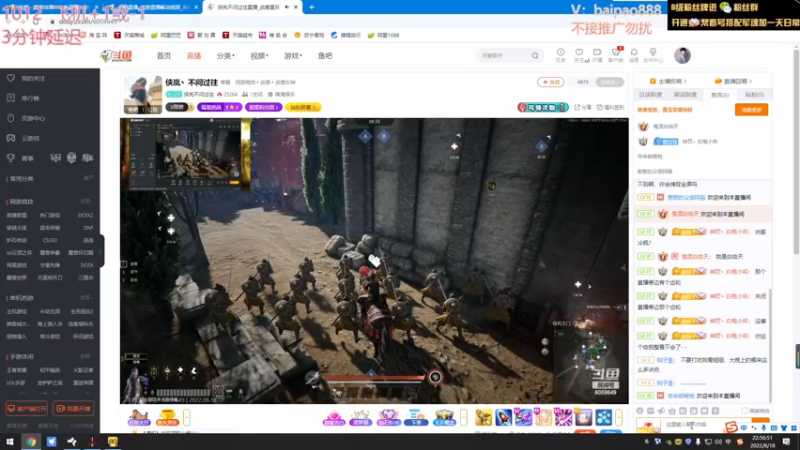The image size is (800, 450).
Task: Click the rocket gift icon in the gift bar
Action: 504,417
